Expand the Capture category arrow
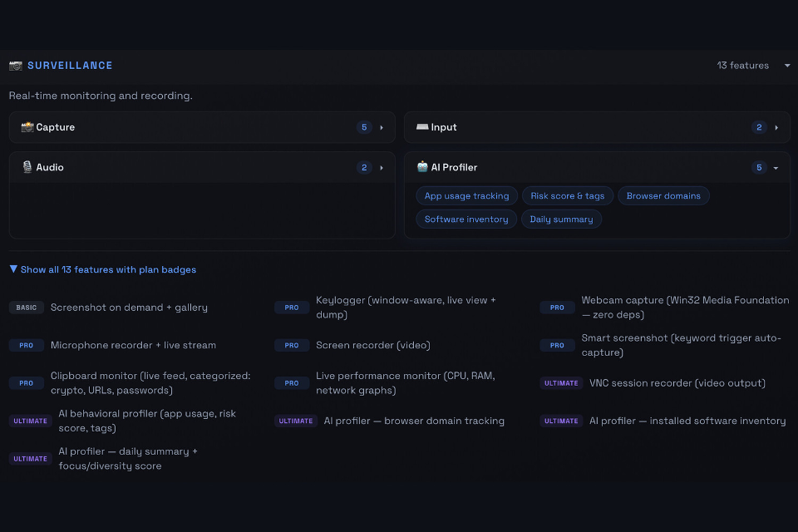Image resolution: width=798 pixels, height=532 pixels. pyautogui.click(x=382, y=128)
